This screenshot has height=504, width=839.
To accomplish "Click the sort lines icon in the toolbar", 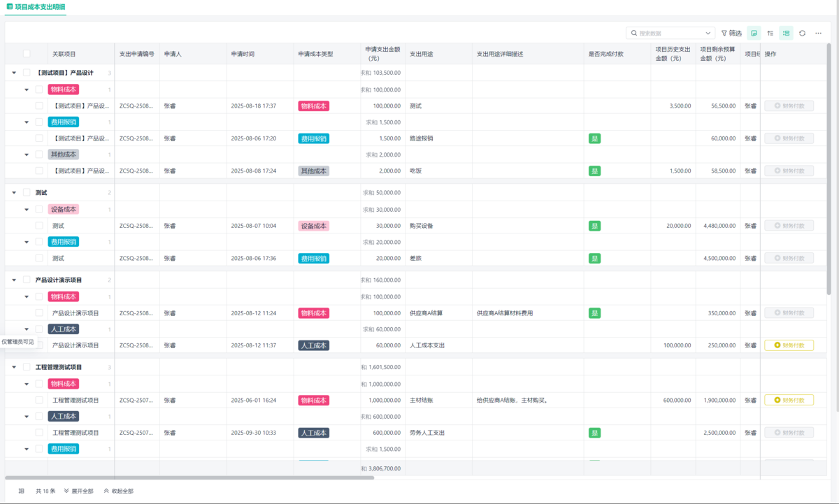I will pyautogui.click(x=770, y=33).
